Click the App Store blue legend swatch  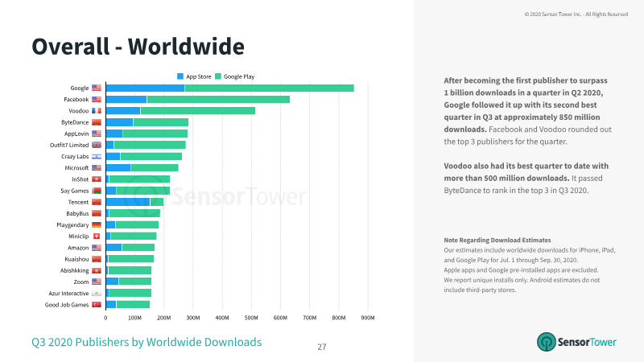(180, 76)
